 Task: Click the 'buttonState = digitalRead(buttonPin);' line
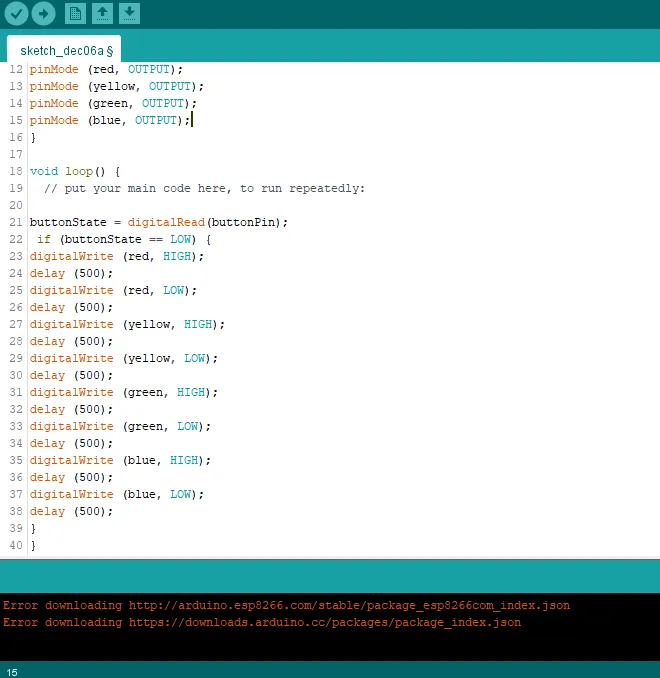(159, 223)
